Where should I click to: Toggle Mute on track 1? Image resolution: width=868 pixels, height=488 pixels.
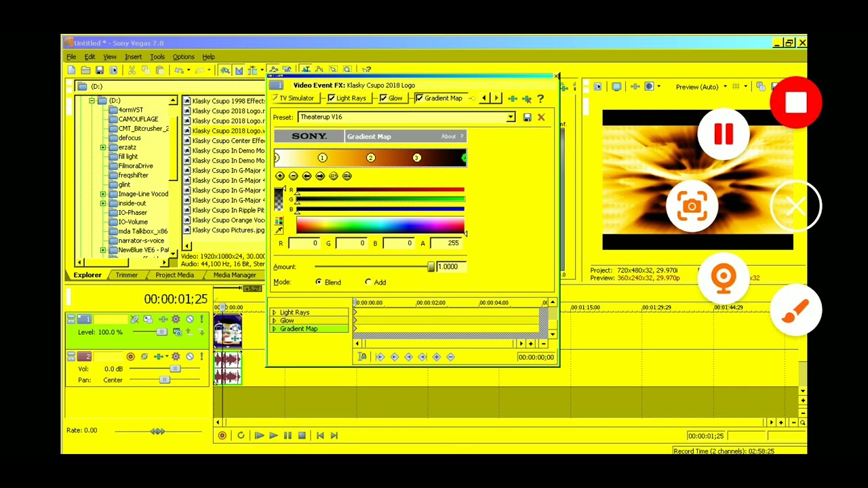[x=190, y=319]
